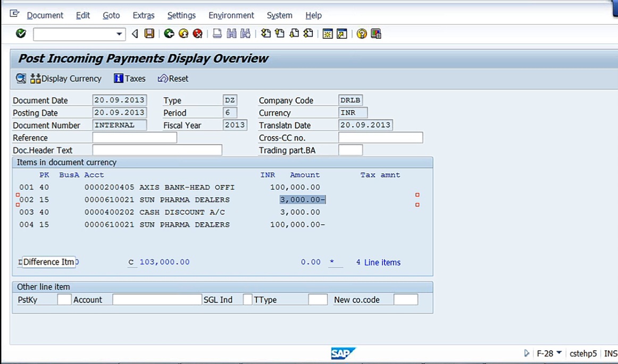This screenshot has width=618, height=364.
Task: Click the SAP logo in the status bar
Action: (343, 353)
